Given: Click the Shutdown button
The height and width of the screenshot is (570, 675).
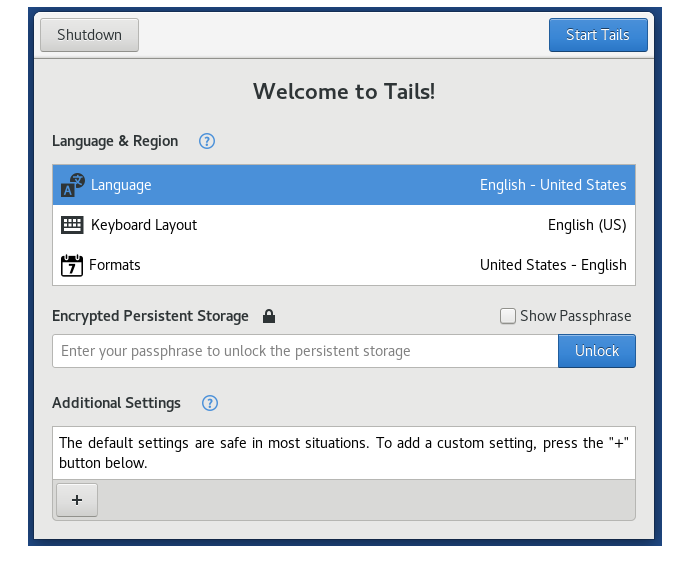Looking at the screenshot, I should click(90, 35).
